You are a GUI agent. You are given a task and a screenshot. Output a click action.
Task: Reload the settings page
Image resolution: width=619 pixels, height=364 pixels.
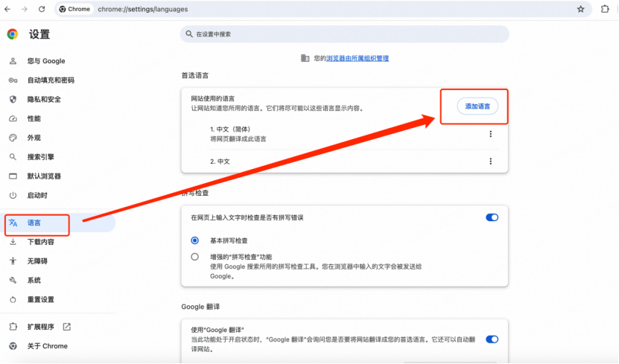[x=42, y=9]
